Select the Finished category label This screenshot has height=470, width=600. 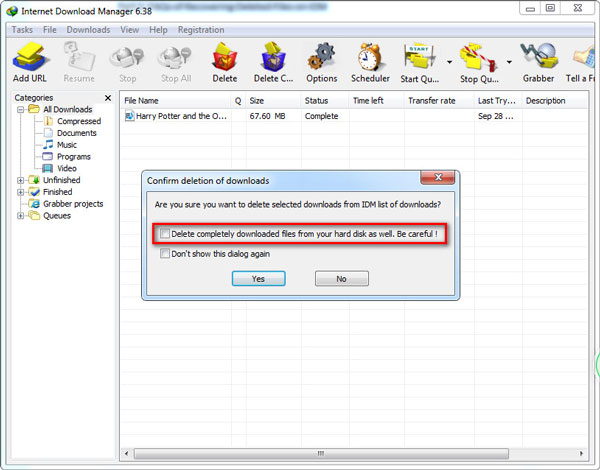57,192
